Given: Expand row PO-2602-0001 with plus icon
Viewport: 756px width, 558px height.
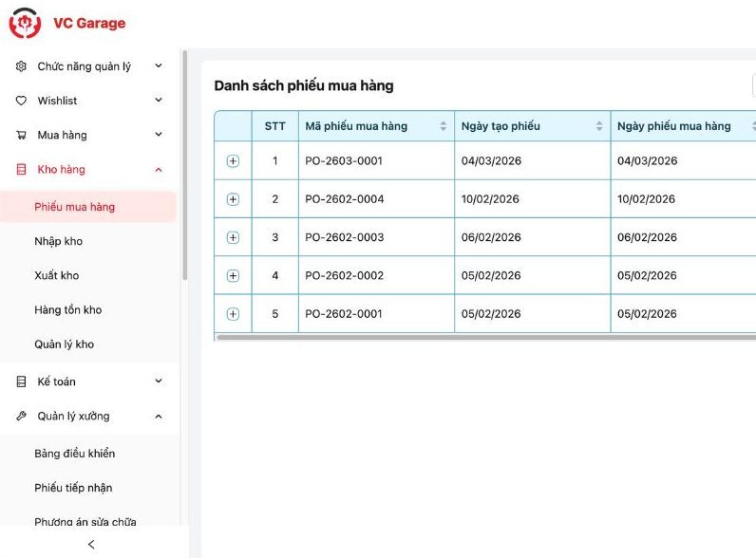Looking at the screenshot, I should pos(233,314).
